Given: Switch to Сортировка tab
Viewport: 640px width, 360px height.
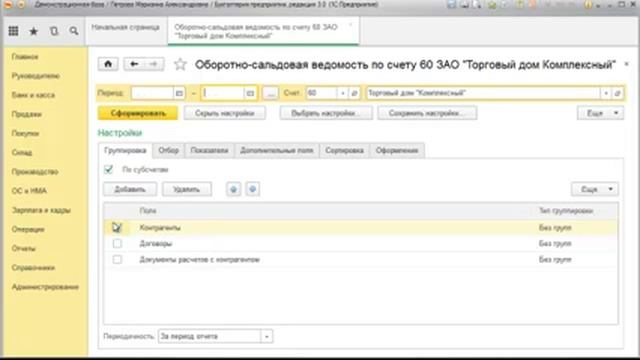Looking at the screenshot, I should click(344, 151).
